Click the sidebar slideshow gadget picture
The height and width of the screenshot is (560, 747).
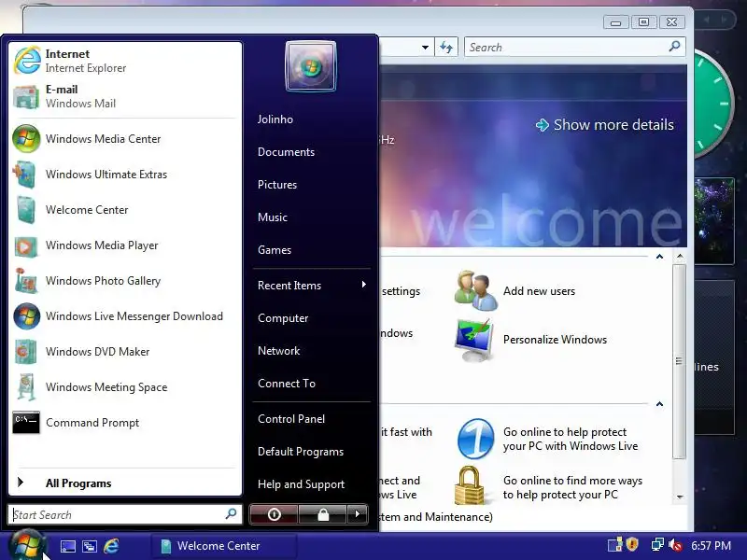pos(714,221)
